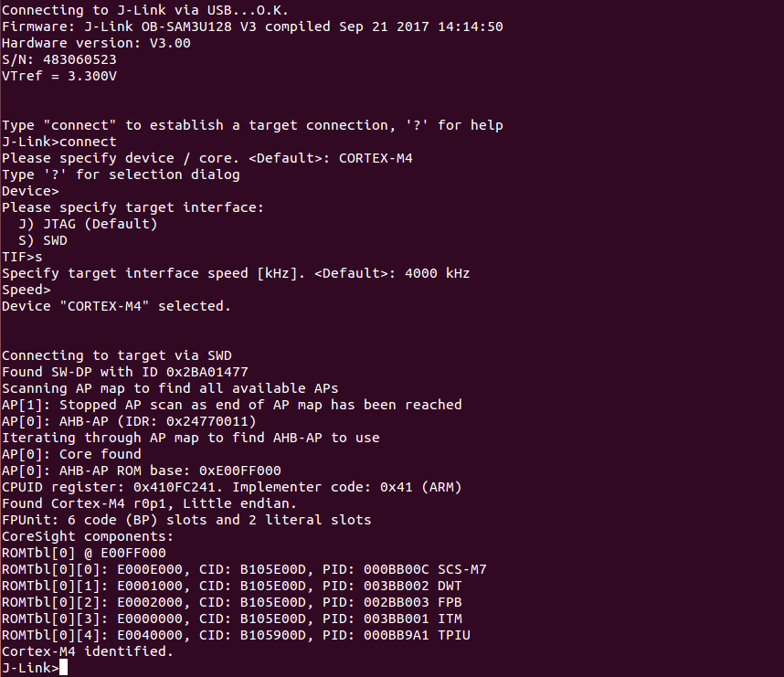Click the TPIU ROM table entry
The height and width of the screenshot is (677, 784).
(236, 635)
